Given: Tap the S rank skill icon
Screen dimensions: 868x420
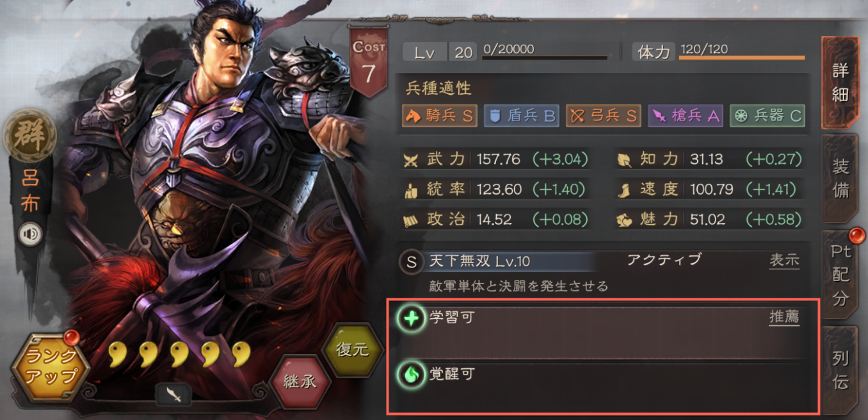Looking at the screenshot, I should click(x=412, y=262).
